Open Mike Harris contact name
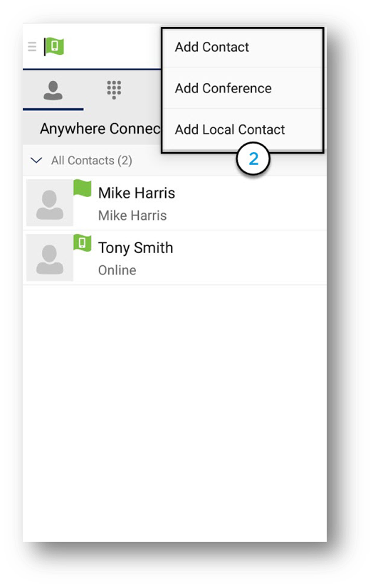The height and width of the screenshot is (588, 373). coord(137,193)
